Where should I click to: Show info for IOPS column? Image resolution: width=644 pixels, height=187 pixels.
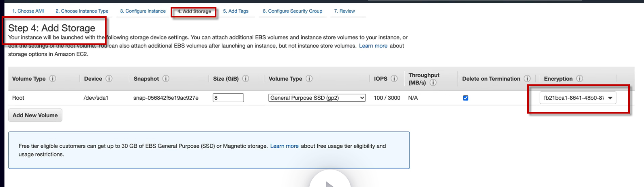click(x=394, y=79)
